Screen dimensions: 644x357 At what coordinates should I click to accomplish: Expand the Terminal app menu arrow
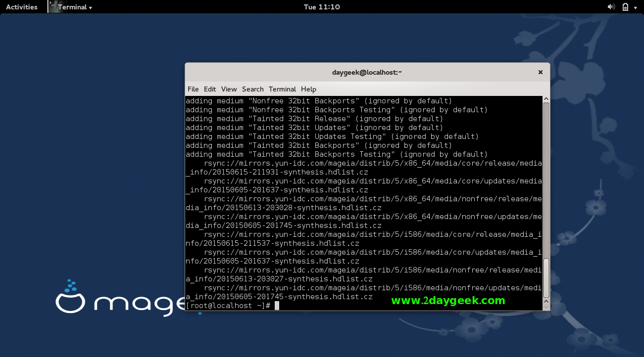pyautogui.click(x=91, y=8)
